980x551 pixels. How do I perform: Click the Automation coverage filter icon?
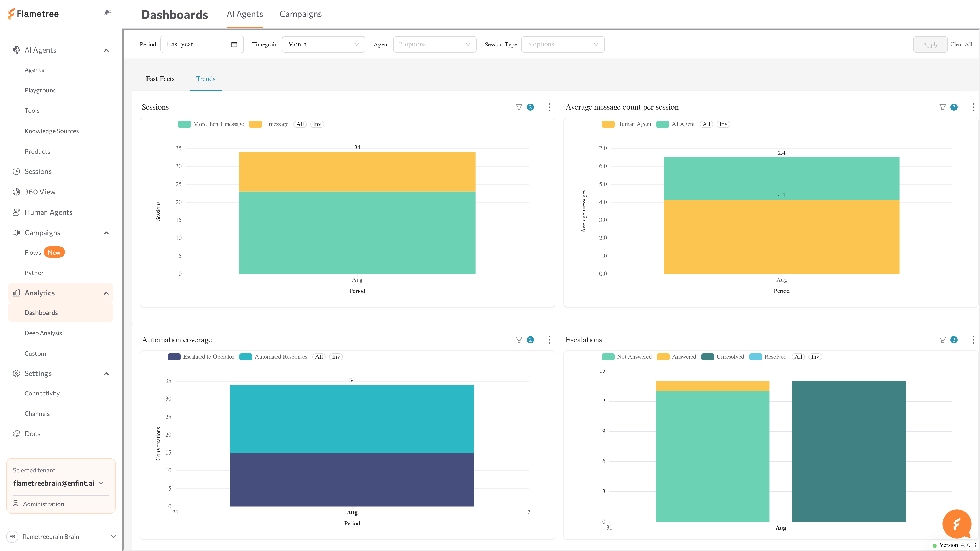(x=519, y=340)
